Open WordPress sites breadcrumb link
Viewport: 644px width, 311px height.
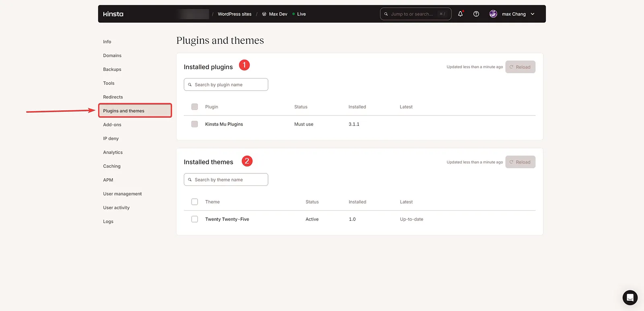point(235,14)
